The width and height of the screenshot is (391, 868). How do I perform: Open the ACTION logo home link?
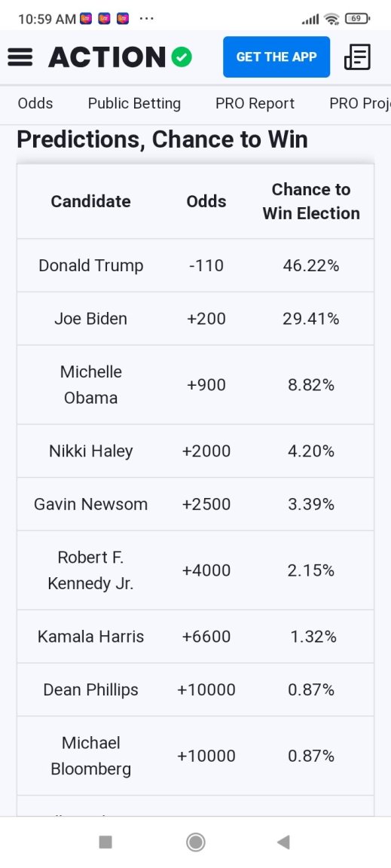pyautogui.click(x=107, y=57)
